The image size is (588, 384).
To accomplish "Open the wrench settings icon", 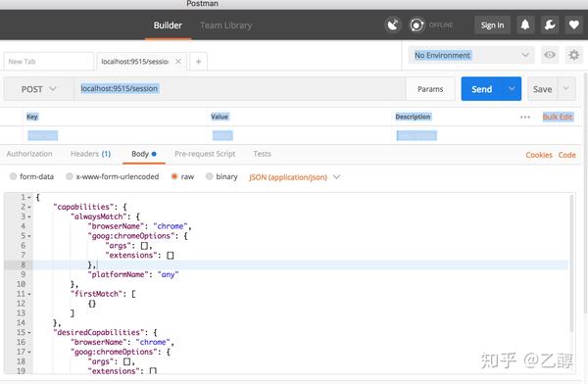I will pos(550,25).
